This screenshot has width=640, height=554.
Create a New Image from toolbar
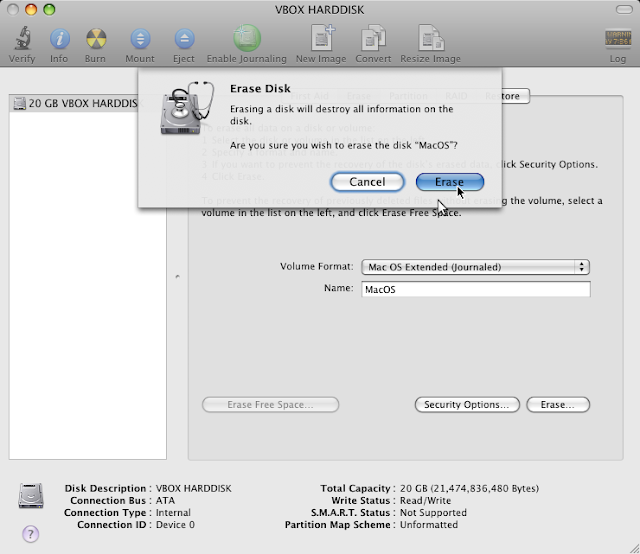322,38
